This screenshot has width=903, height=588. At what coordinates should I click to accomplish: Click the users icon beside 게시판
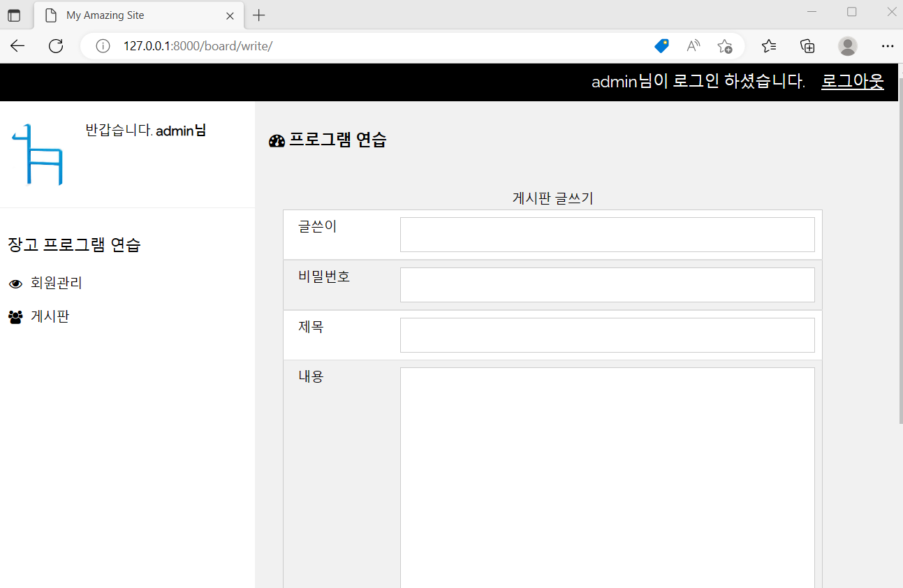point(15,317)
